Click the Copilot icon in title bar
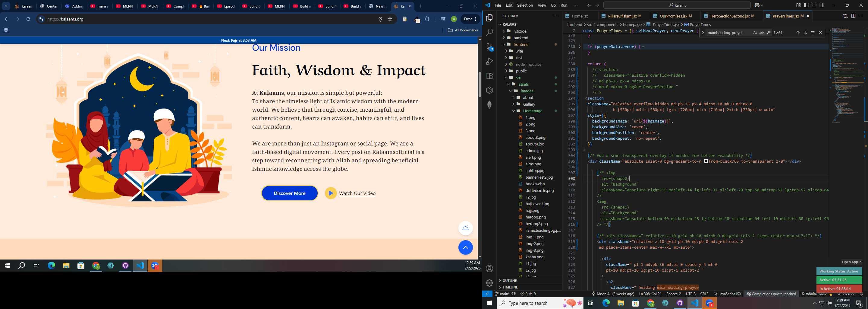 pos(758,5)
